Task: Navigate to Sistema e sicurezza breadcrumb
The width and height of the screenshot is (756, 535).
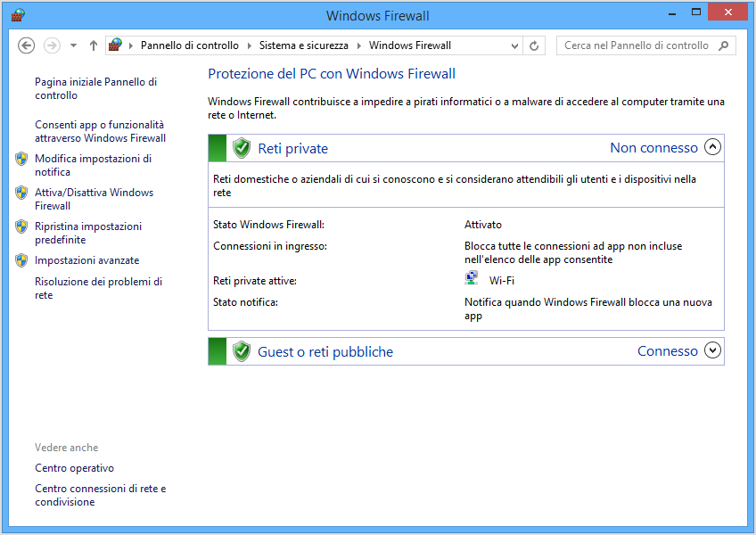Action: [x=304, y=45]
